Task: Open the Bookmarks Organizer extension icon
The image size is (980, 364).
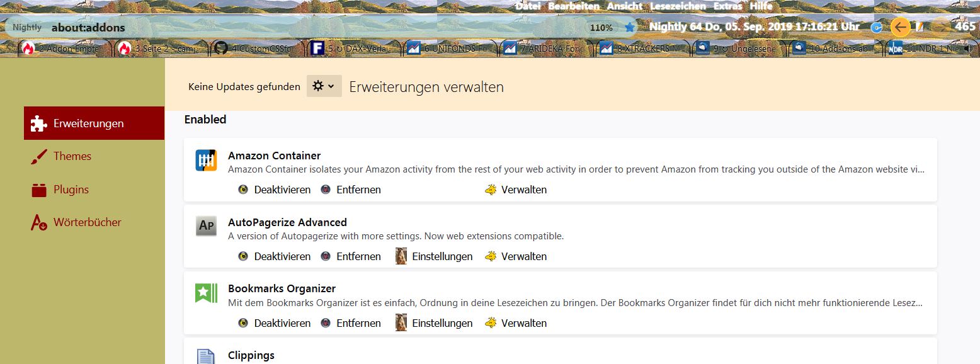Action: (206, 293)
